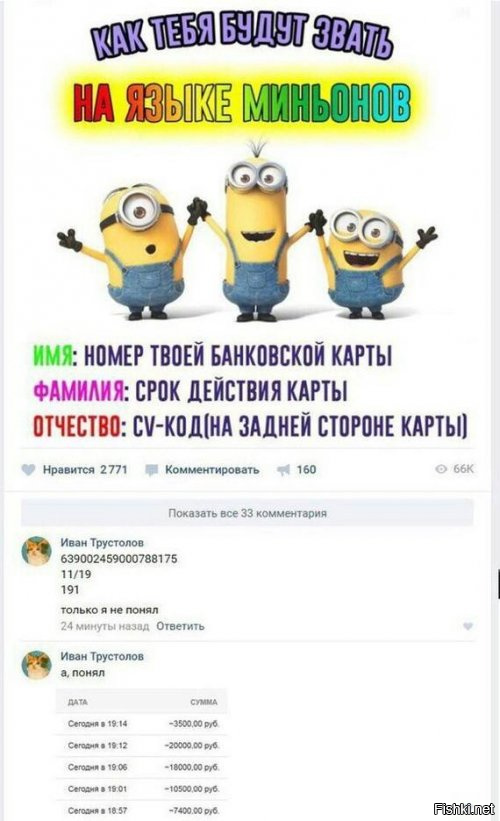Click ДАТА column header in table
500x821 pixels.
(x=78, y=702)
